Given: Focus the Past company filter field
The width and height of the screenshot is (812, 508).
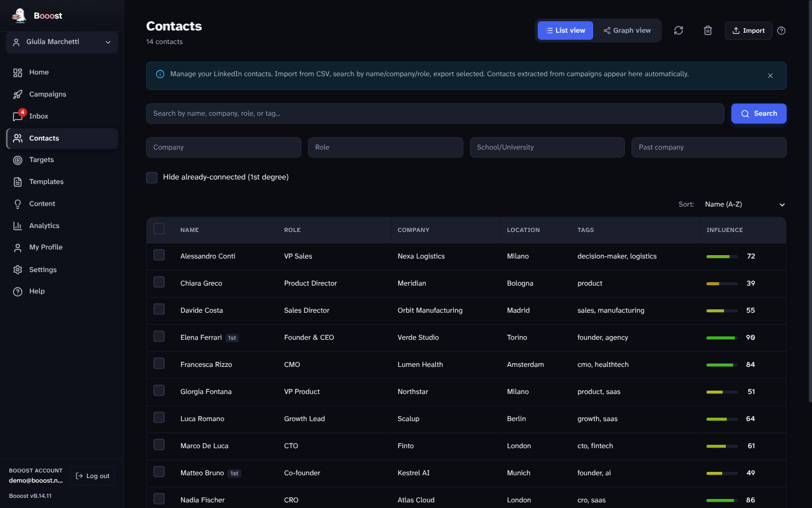Looking at the screenshot, I should [x=709, y=147].
